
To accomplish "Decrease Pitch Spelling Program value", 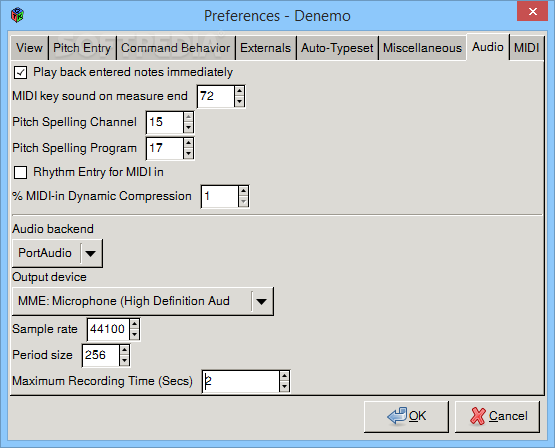I will click(x=188, y=154).
